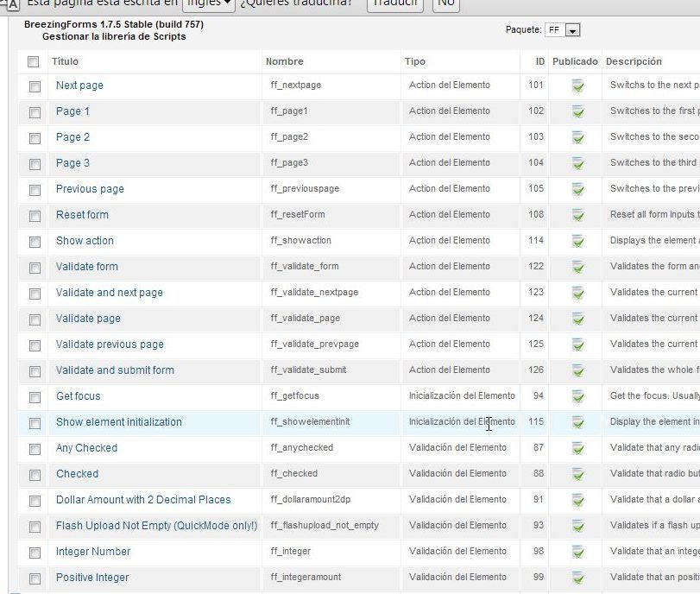Viewport: 700px width, 594px height.
Task: Toggle published icon for Integer Number row
Action: [x=577, y=552]
